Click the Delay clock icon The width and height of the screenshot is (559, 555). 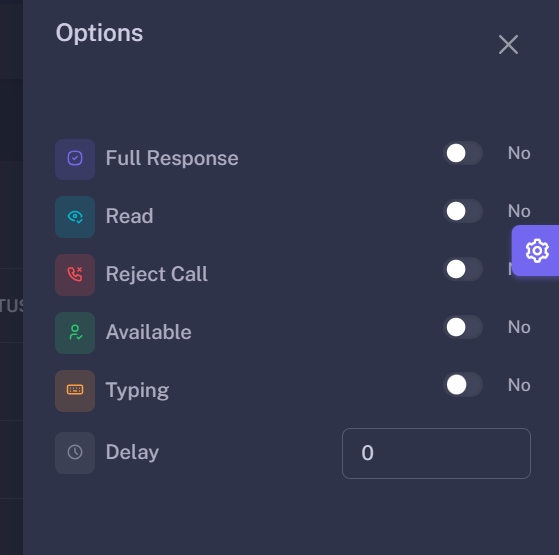coord(75,453)
